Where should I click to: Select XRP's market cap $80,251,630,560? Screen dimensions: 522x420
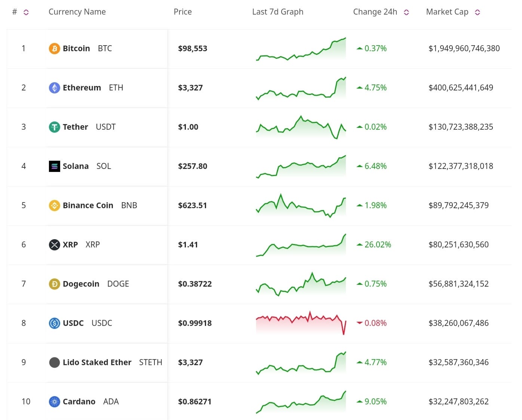458,245
